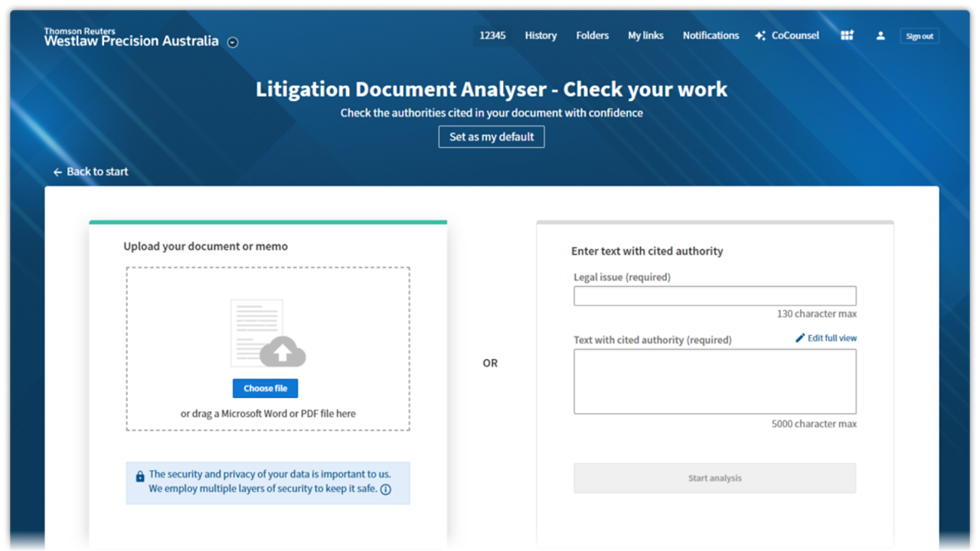Screen dimensions: 980x551
Task: Click the Sign out button
Action: [x=920, y=36]
